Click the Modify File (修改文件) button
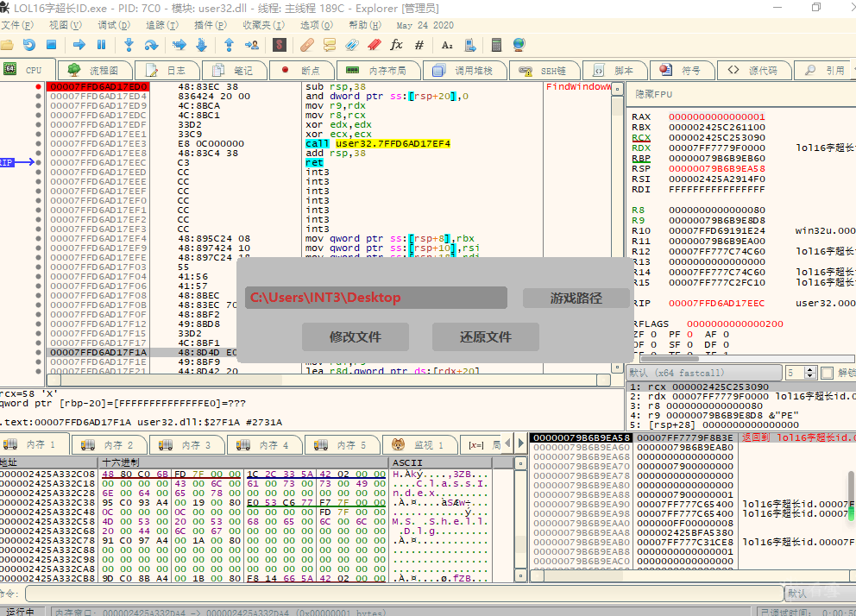This screenshot has width=856, height=616. tap(355, 336)
